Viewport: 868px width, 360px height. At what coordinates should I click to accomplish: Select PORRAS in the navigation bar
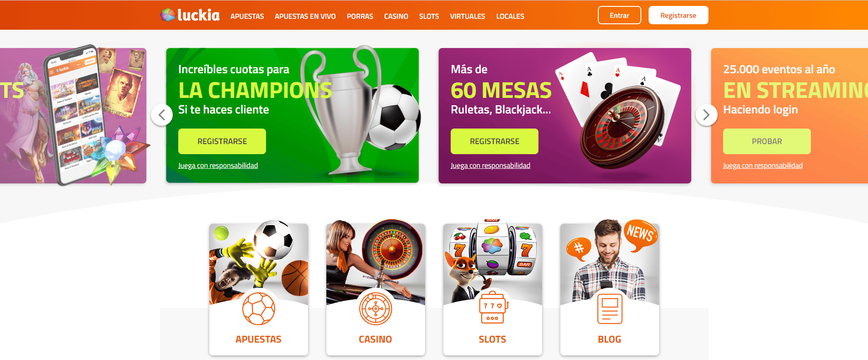[360, 16]
